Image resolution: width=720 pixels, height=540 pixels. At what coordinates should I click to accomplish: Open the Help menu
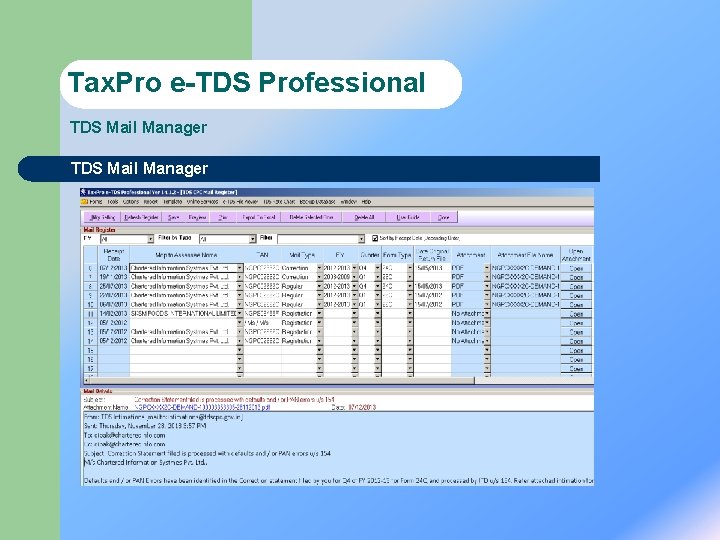(x=366, y=202)
